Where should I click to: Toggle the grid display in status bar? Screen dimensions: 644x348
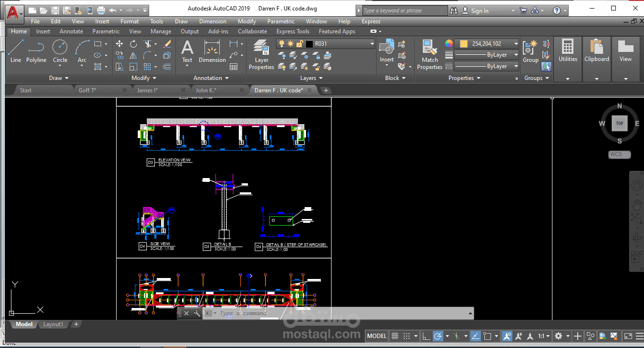tap(395, 336)
